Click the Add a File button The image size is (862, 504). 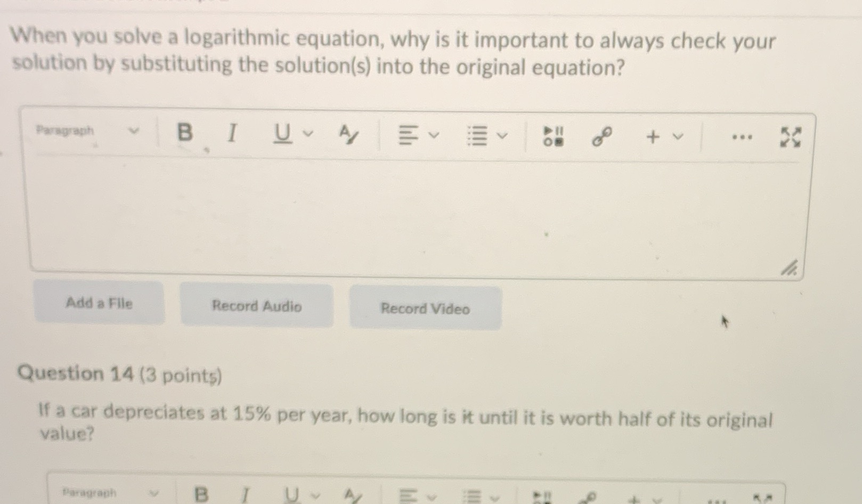[100, 303]
